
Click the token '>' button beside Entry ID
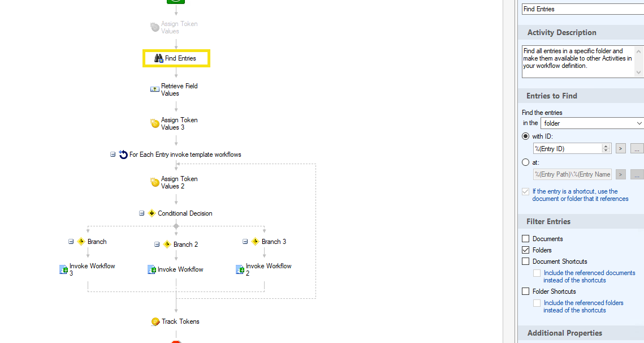(x=621, y=148)
